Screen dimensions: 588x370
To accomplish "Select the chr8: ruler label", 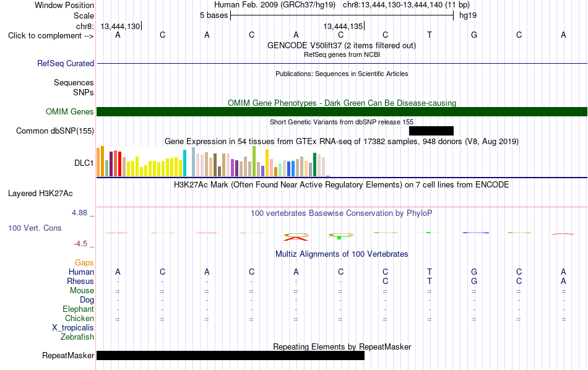I will click(85, 26).
